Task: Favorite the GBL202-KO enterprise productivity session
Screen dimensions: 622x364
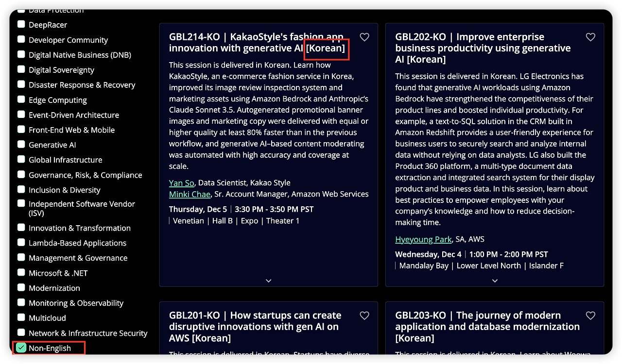Action: (590, 37)
